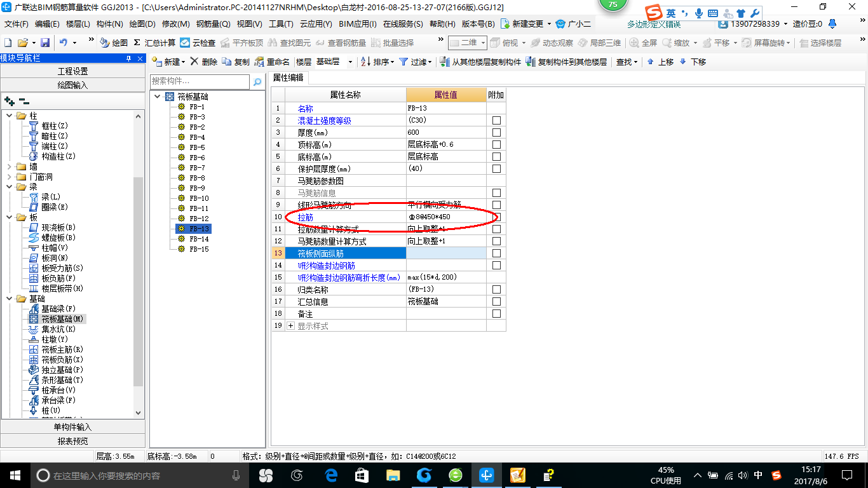Select component FB-15 in the tree
This screenshot has height=488, width=868.
[199, 249]
